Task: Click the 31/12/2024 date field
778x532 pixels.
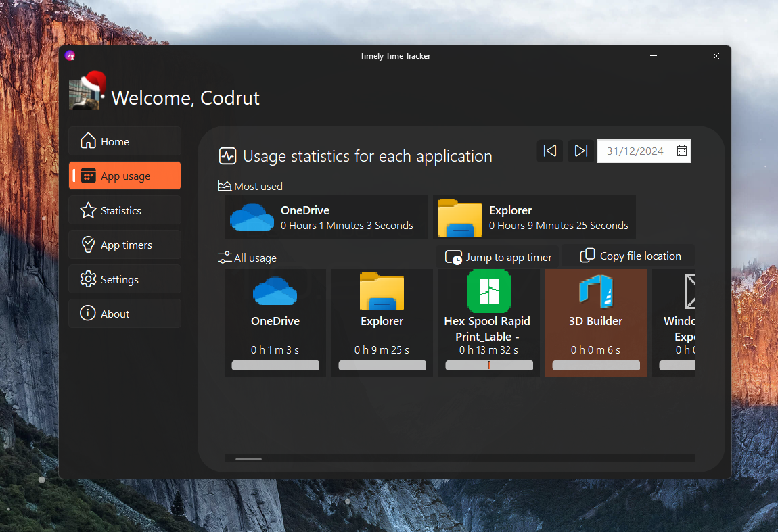Action: 643,151
